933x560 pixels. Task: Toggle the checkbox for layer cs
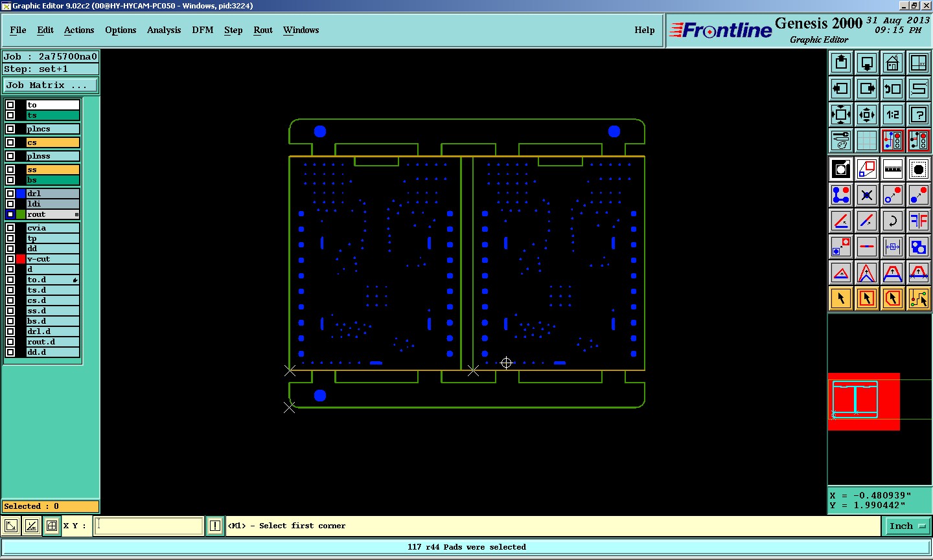tap(10, 142)
